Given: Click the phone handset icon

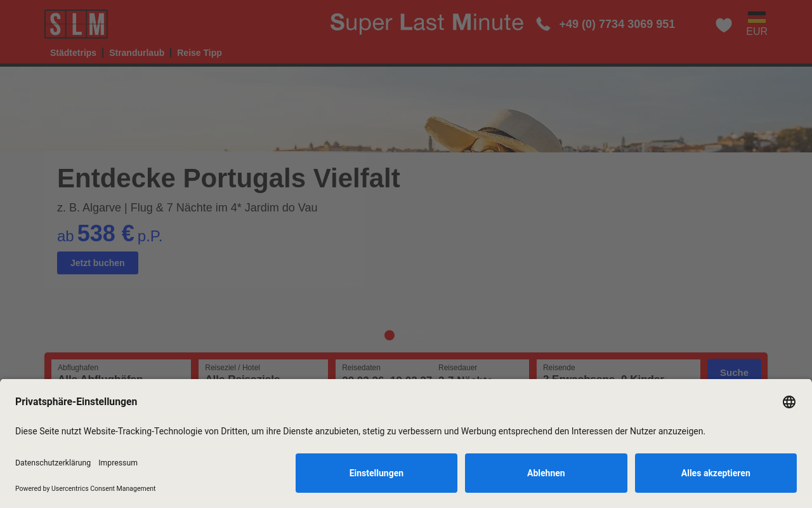Looking at the screenshot, I should pyautogui.click(x=543, y=24).
